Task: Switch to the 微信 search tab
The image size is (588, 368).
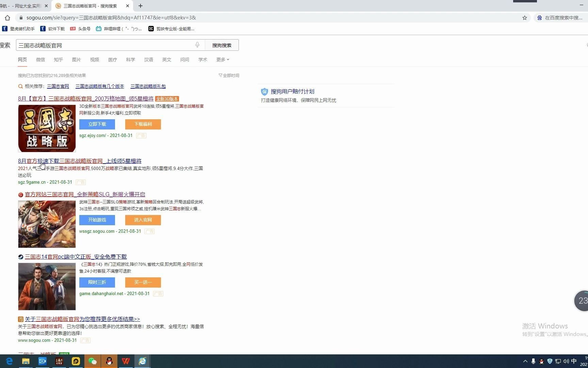Action: tap(40, 60)
